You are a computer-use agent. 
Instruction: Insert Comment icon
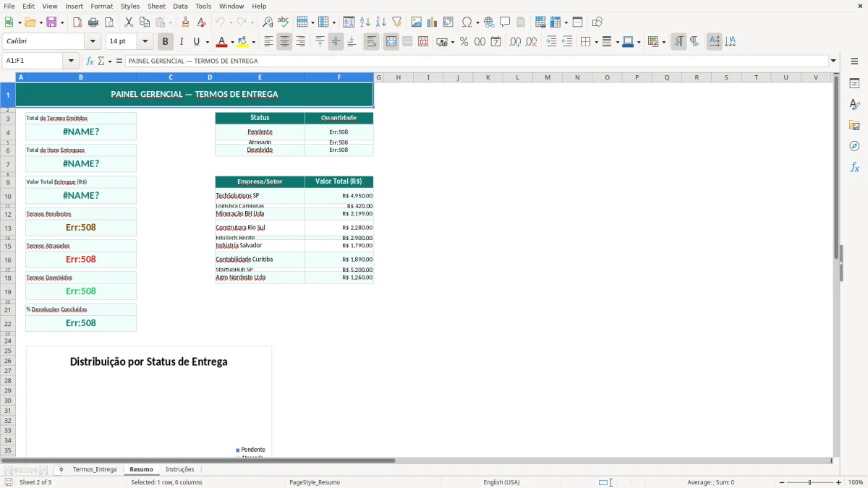(x=506, y=22)
